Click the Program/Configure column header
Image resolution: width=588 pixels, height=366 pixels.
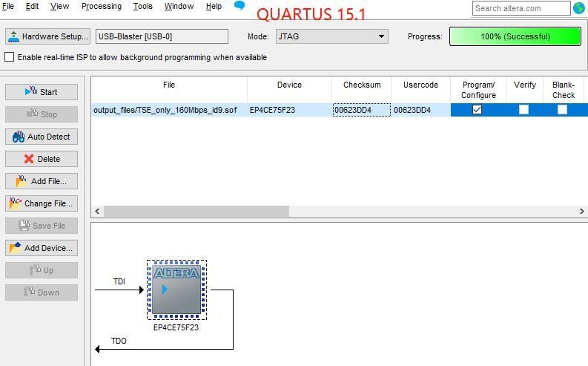click(x=478, y=90)
